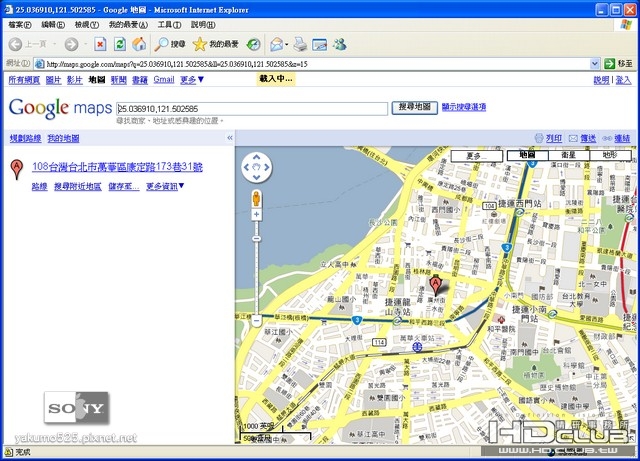Click the 搜尋附近地區 link
Viewport: 640px width, 461px height.
coord(78,187)
